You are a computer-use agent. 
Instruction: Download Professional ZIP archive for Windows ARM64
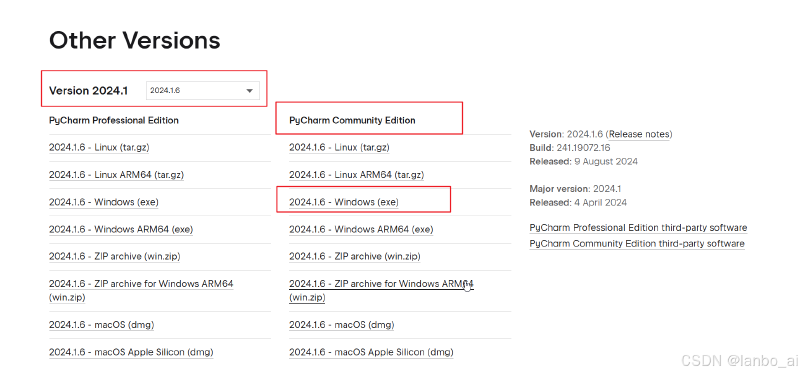tap(141, 290)
